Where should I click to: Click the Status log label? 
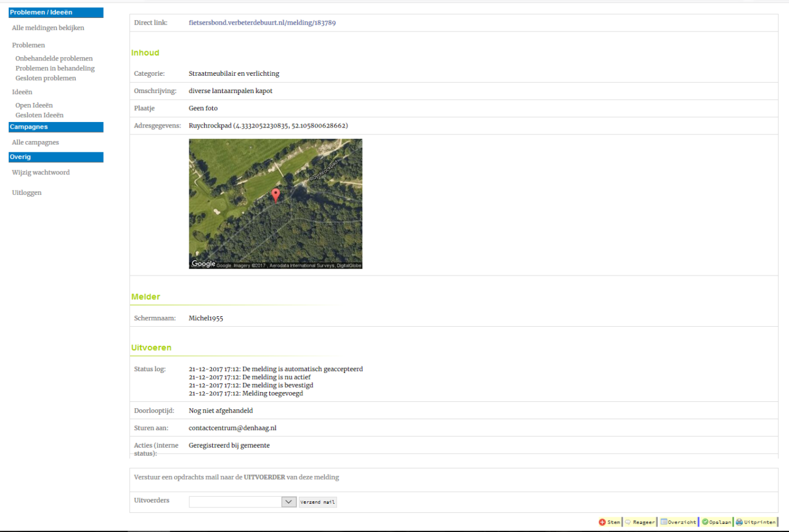coord(150,369)
